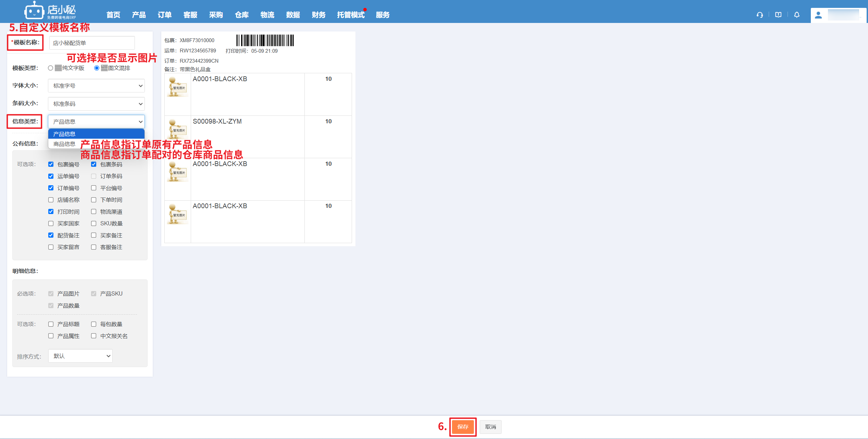Open the 条码大小 dropdown

(96, 104)
